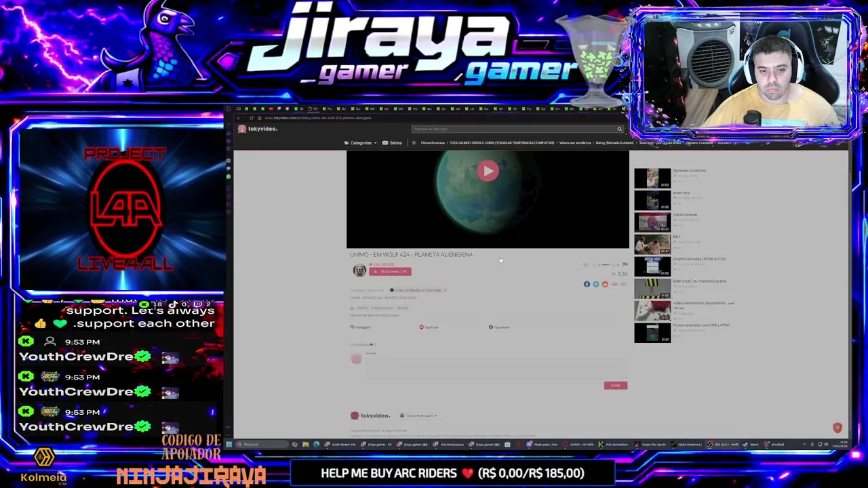This screenshot has height=488, width=868.
Task: Open embed code icon
Action: point(623,284)
